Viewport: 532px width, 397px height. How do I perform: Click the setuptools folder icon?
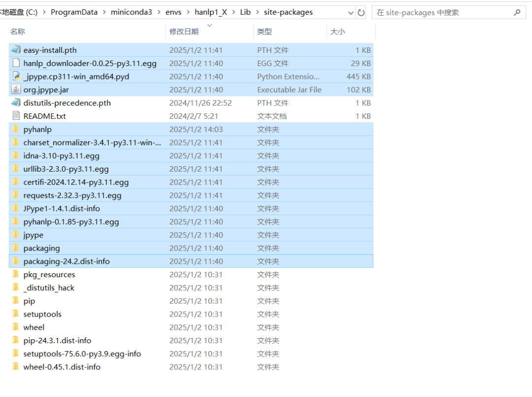pyautogui.click(x=16, y=314)
